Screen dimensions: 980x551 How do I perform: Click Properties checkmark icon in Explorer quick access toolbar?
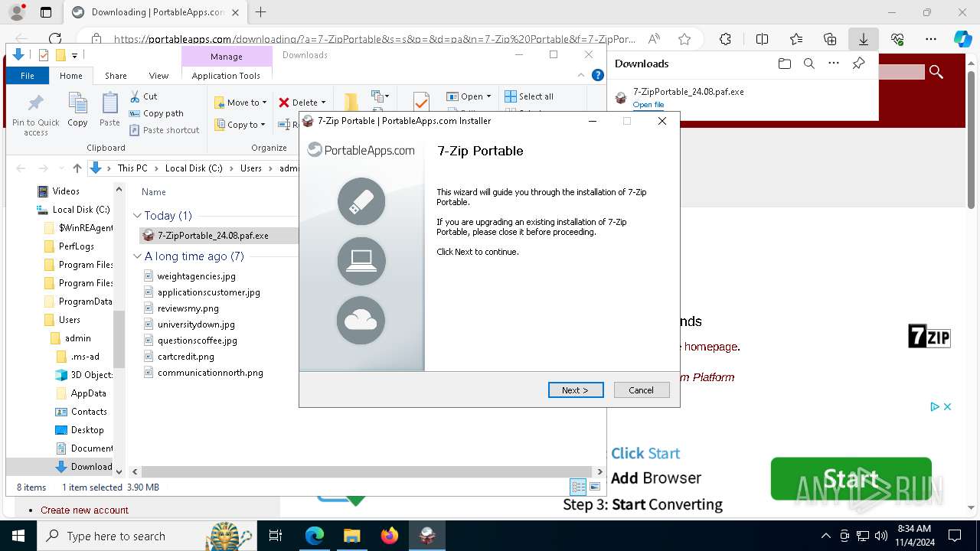click(44, 54)
